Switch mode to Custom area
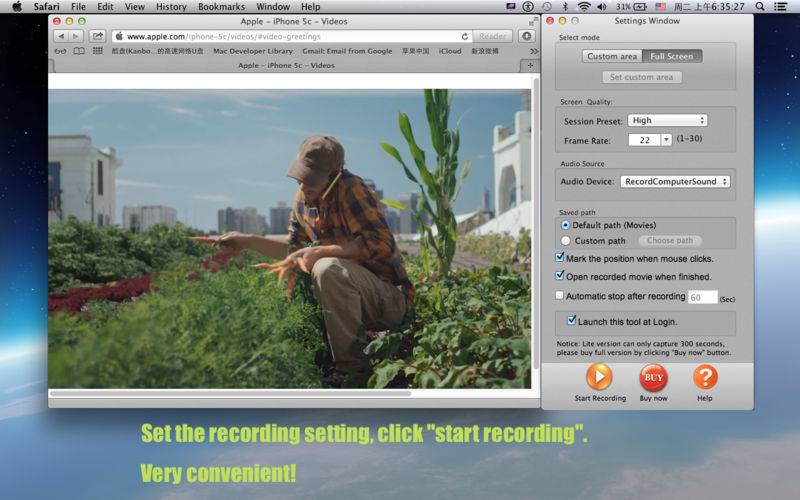The image size is (800, 500). click(x=612, y=56)
